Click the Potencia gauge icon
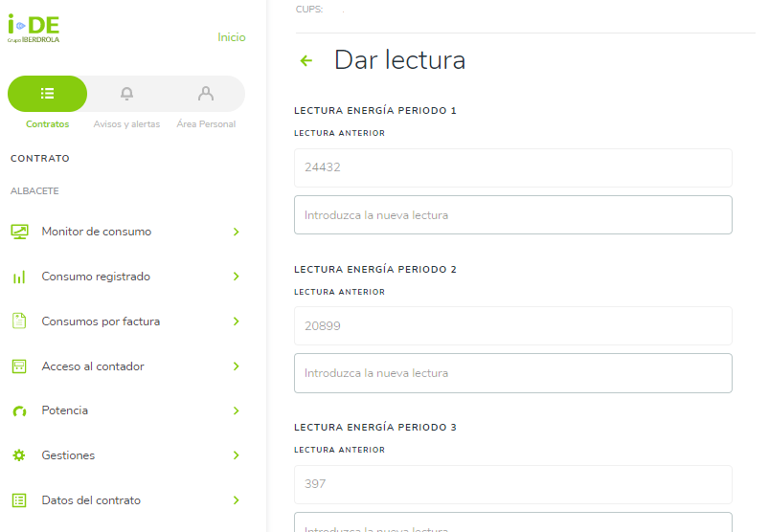Image resolution: width=769 pixels, height=532 pixels. 19,411
